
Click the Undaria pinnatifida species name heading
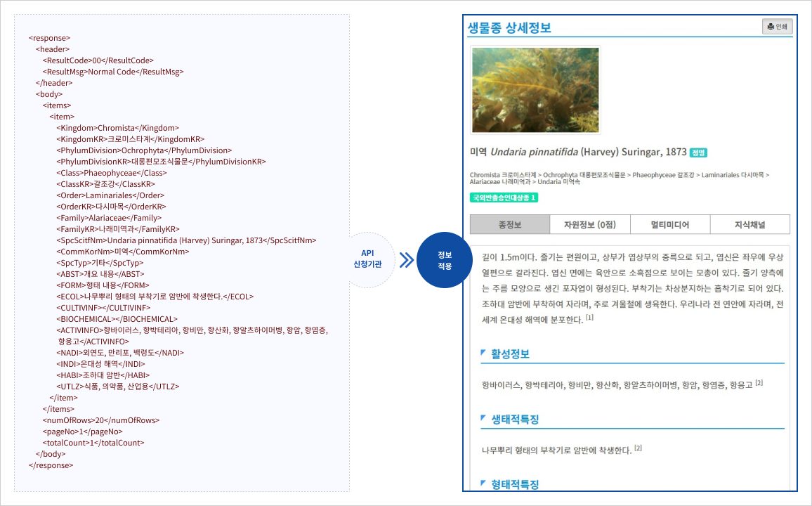point(578,153)
